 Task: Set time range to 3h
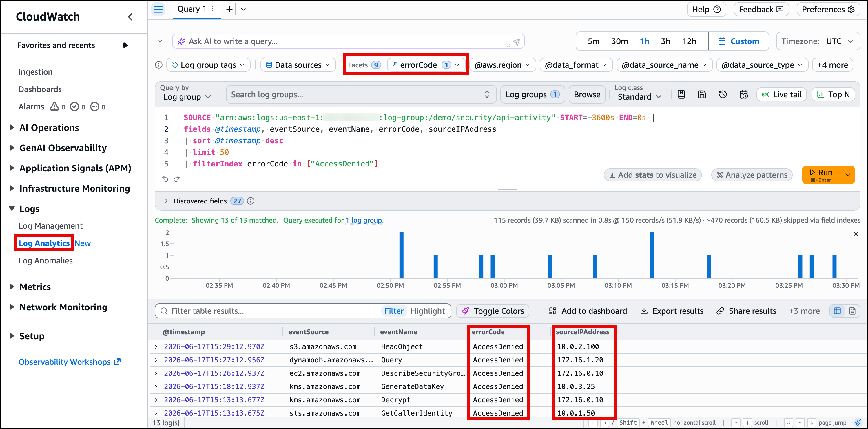click(x=665, y=41)
